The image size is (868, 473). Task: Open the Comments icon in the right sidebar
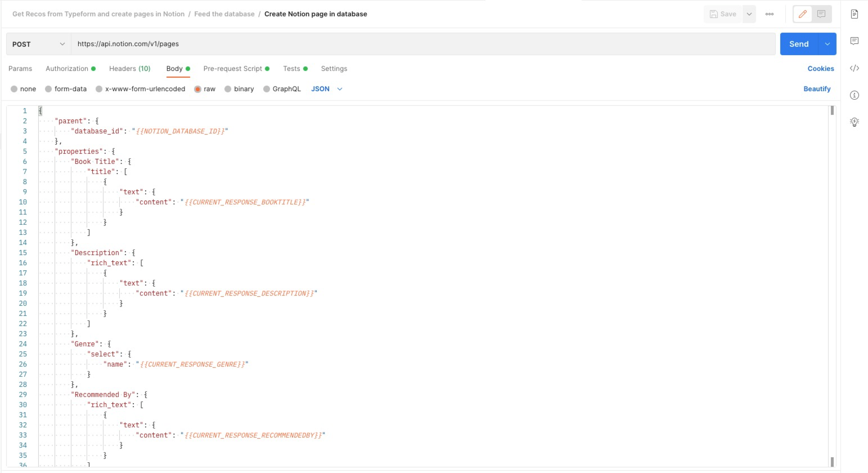pyautogui.click(x=854, y=41)
